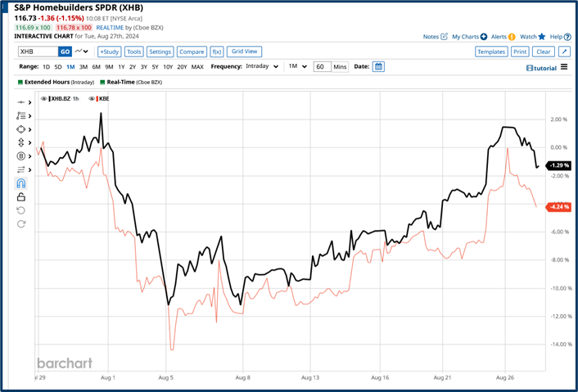Click the XHB symbol input field

pos(38,52)
